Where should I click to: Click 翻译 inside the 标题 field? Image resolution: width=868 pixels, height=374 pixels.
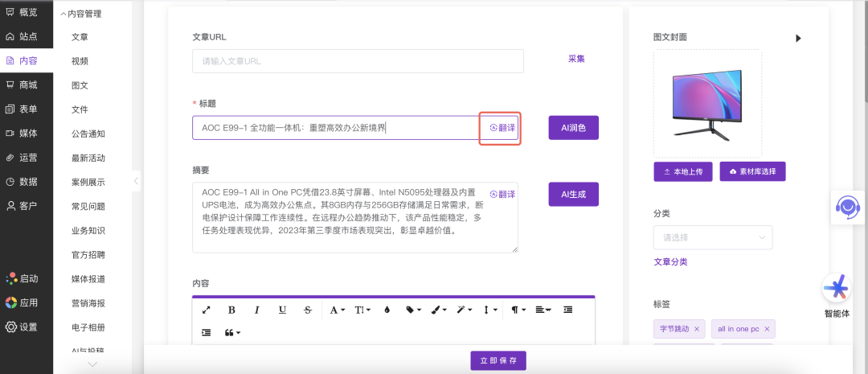502,127
